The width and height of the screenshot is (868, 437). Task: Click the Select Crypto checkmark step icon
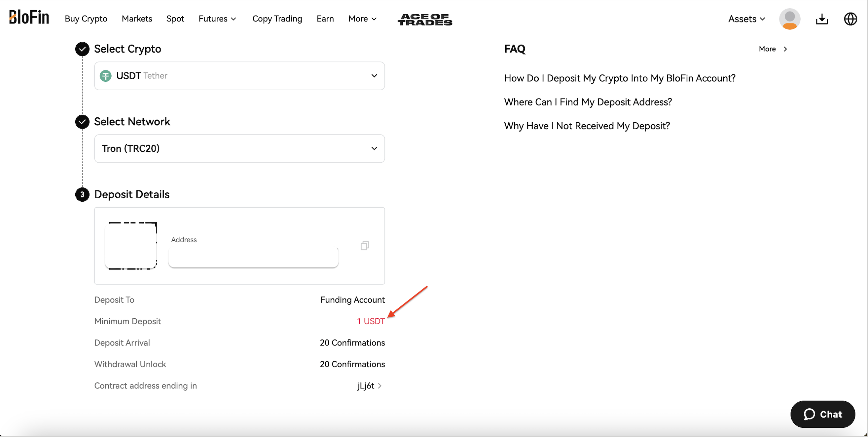(x=82, y=49)
